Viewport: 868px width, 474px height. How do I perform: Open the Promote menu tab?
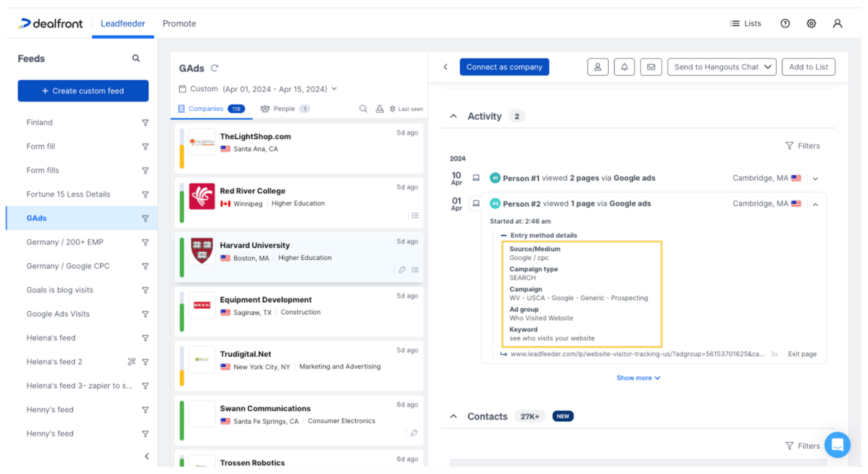179,23
